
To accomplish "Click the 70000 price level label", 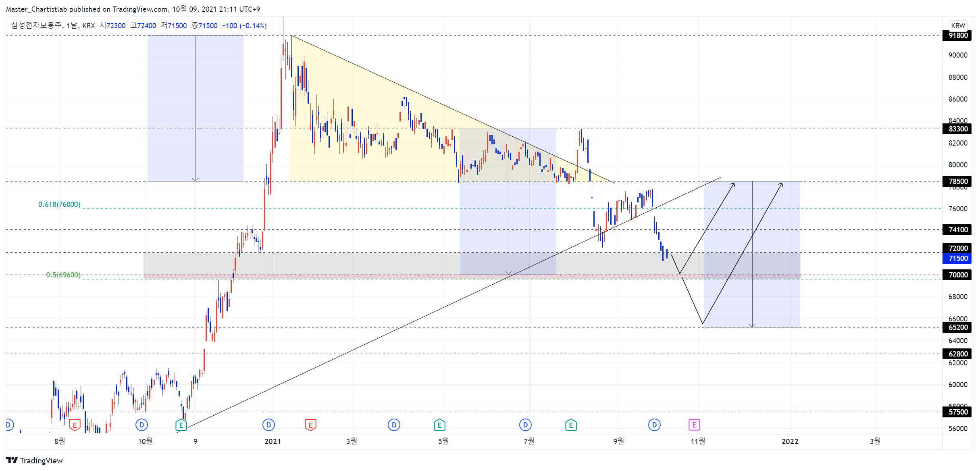I will click(958, 275).
